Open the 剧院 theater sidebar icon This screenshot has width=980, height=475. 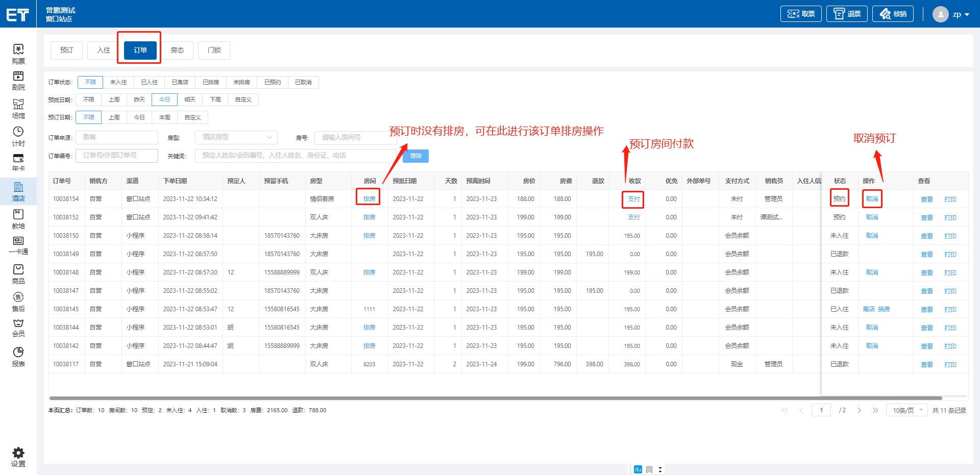click(18, 81)
